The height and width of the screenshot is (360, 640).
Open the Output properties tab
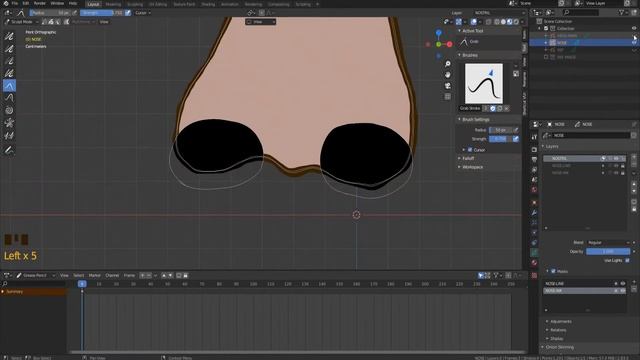534,160
